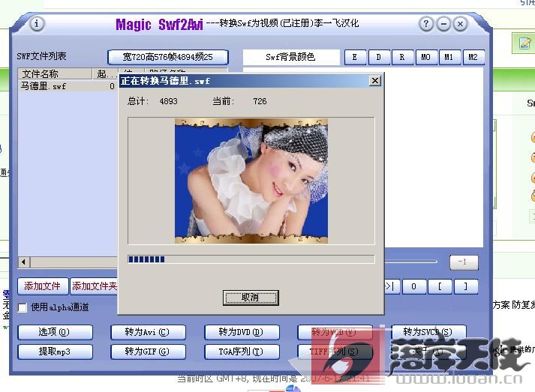Cancel the conversion with 取消 button
The image size is (535, 392).
pyautogui.click(x=251, y=298)
